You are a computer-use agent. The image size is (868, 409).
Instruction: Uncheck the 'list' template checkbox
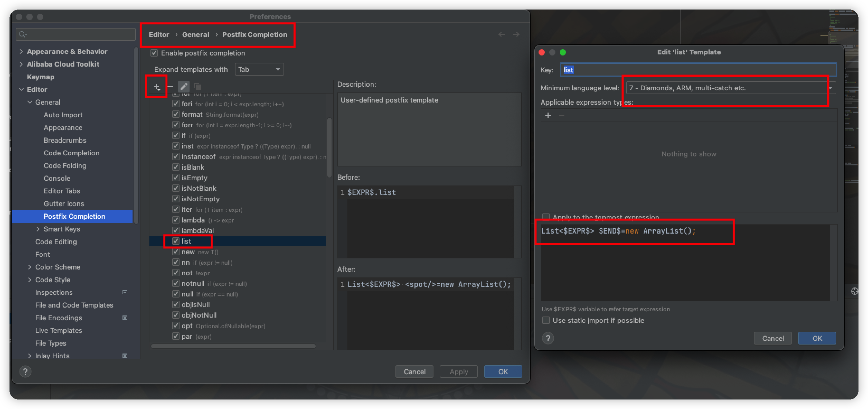[176, 241]
